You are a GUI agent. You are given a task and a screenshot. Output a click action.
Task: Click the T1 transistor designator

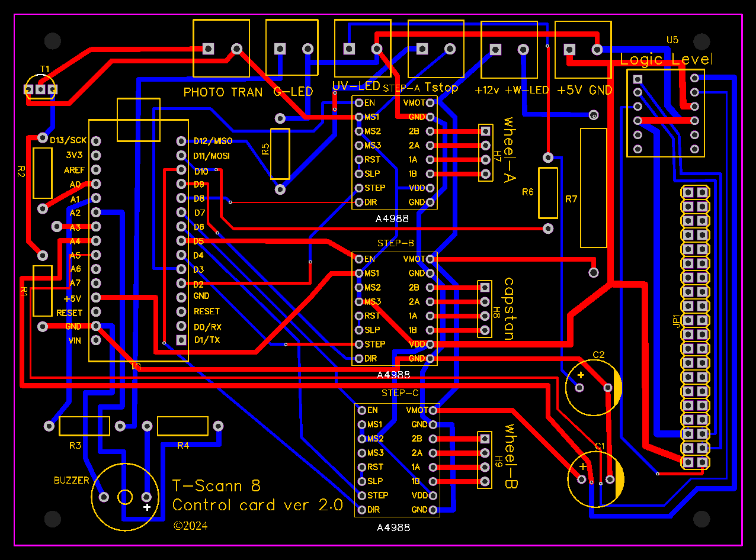tap(44, 69)
